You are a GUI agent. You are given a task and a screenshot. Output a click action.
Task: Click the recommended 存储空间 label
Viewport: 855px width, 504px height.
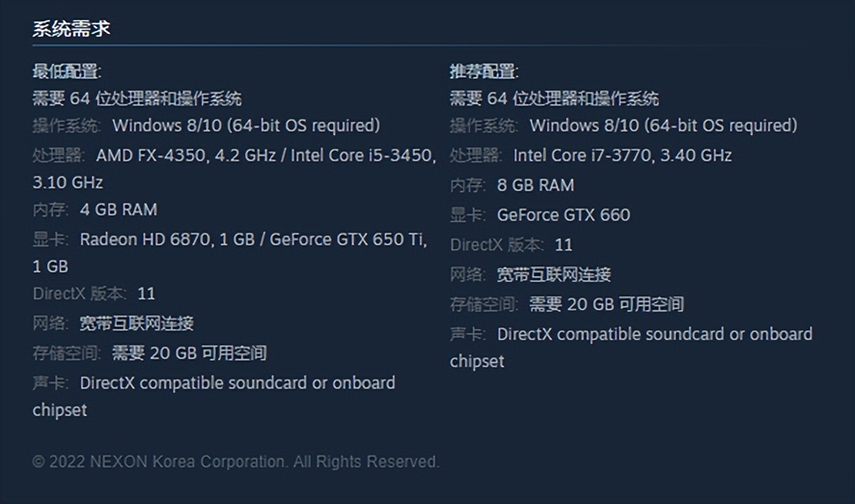[484, 305]
